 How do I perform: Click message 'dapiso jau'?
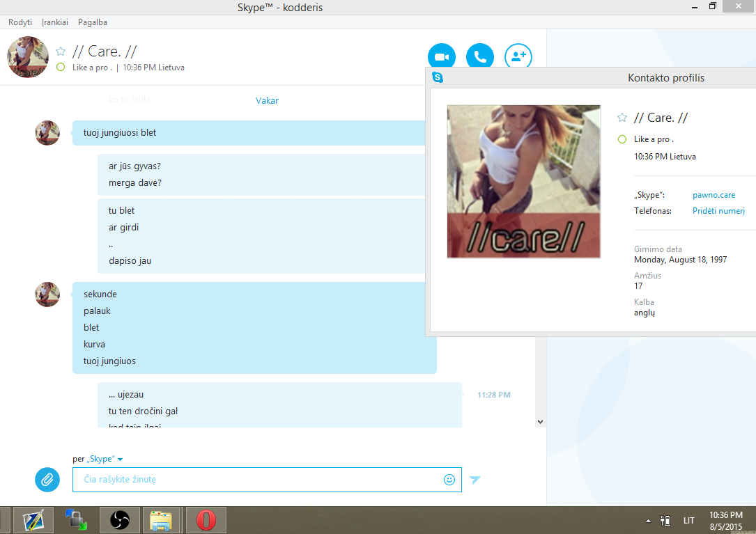130,261
